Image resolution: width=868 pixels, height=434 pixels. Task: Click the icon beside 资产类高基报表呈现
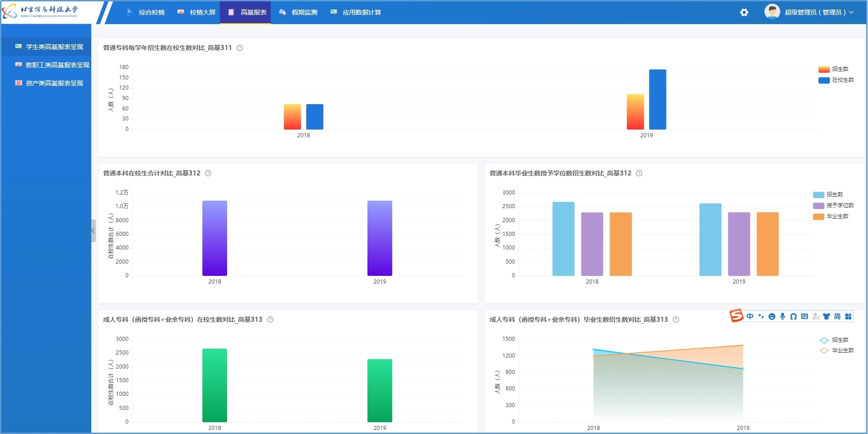click(x=19, y=83)
